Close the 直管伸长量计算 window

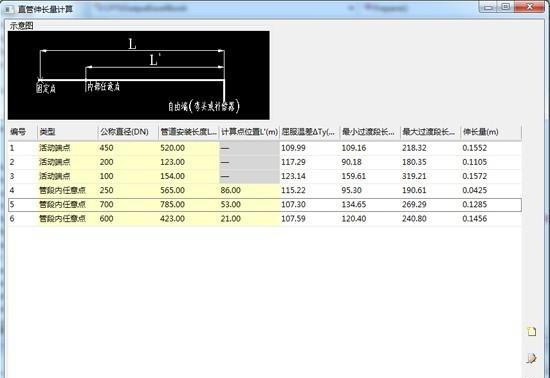click(x=530, y=7)
